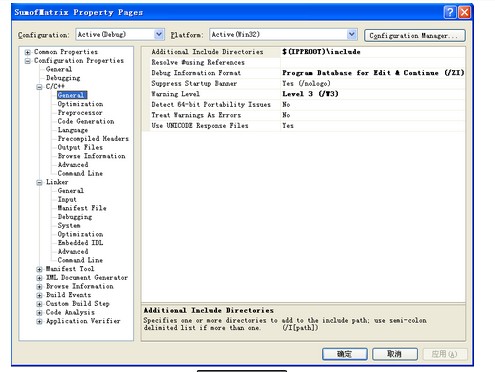This screenshot has height=372, width=495.
Task: Expand the Custom Build Step node
Action: (x=39, y=304)
